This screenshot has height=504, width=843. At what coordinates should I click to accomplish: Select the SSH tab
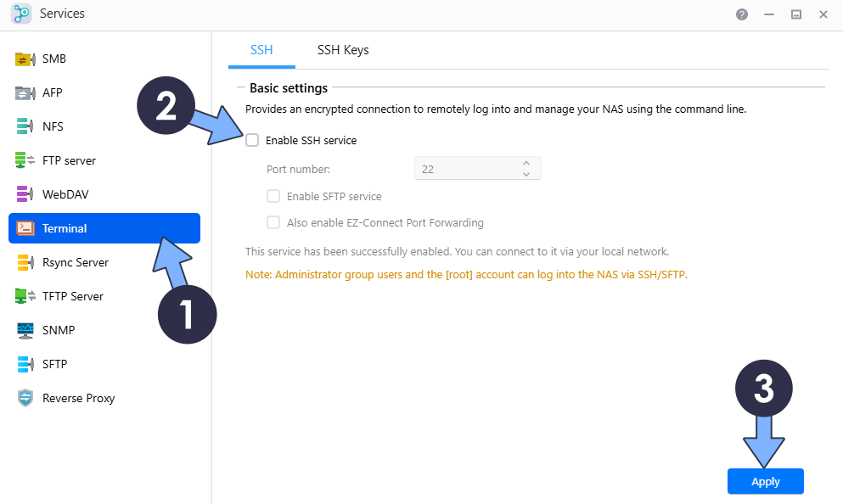261,50
